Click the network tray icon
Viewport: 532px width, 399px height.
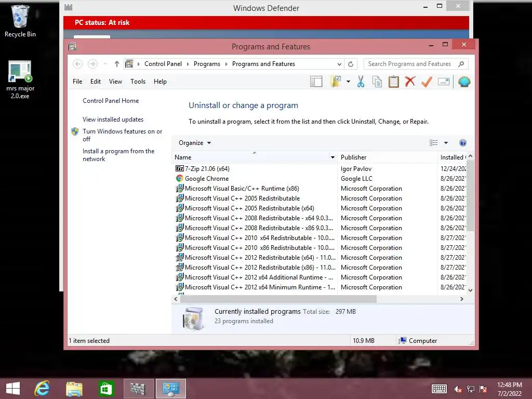(471, 389)
